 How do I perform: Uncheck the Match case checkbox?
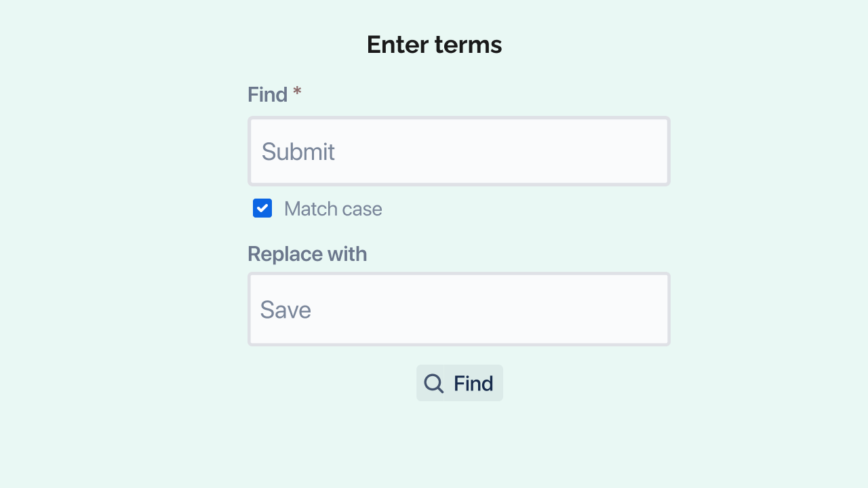pyautogui.click(x=262, y=208)
